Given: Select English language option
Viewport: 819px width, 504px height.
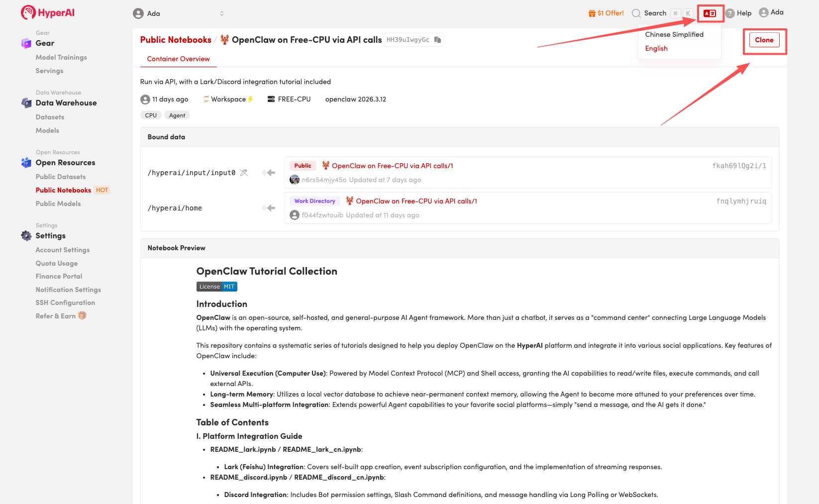Looking at the screenshot, I should pyautogui.click(x=656, y=48).
